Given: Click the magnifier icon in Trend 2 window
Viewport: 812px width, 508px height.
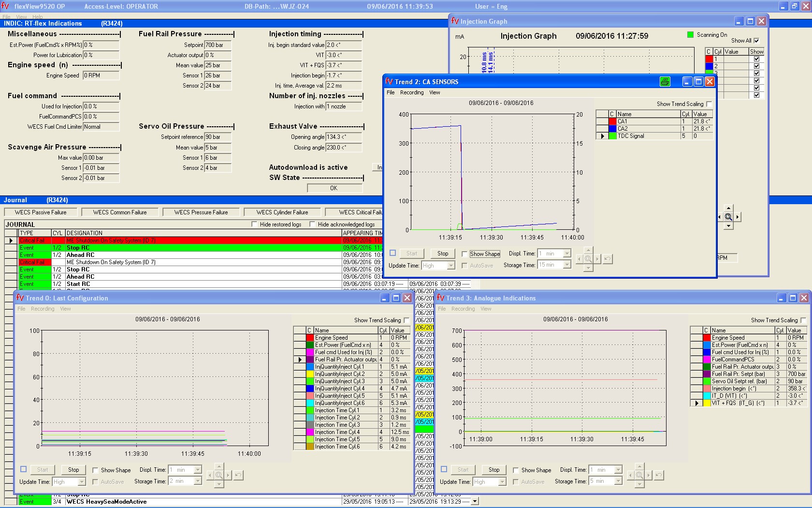Looking at the screenshot, I should [588, 259].
